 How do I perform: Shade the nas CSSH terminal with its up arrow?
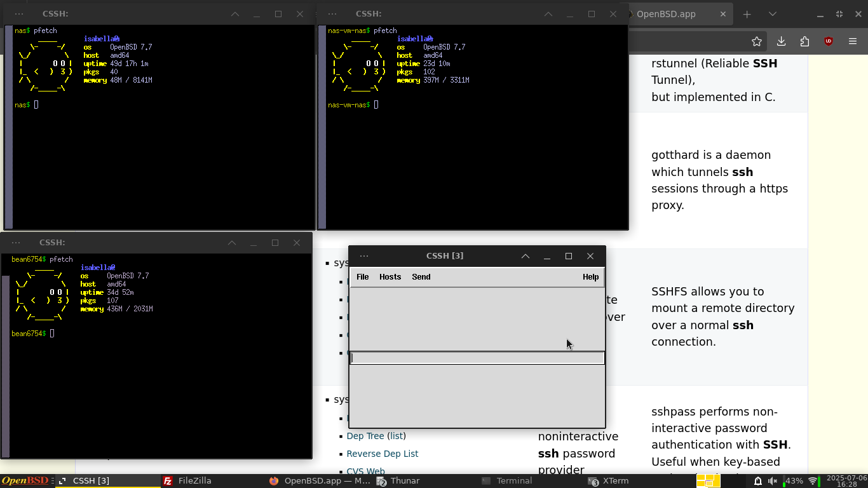tap(235, 14)
